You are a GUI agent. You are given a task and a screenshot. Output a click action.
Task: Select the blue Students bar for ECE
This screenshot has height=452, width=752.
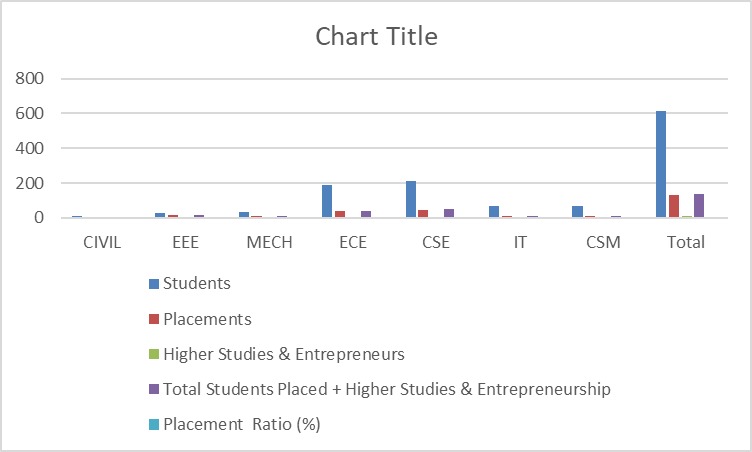[x=327, y=201]
